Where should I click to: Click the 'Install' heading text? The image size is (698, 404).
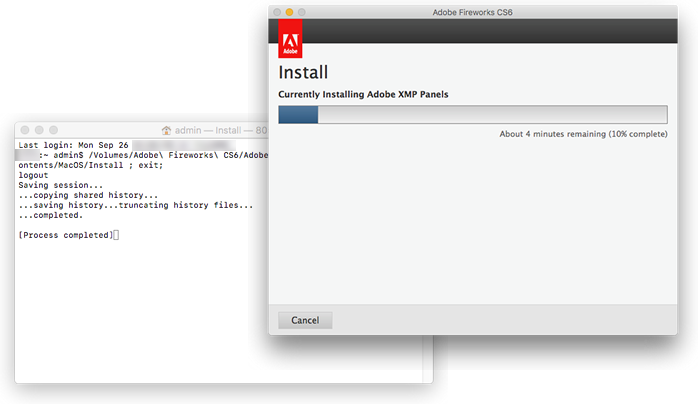[303, 73]
